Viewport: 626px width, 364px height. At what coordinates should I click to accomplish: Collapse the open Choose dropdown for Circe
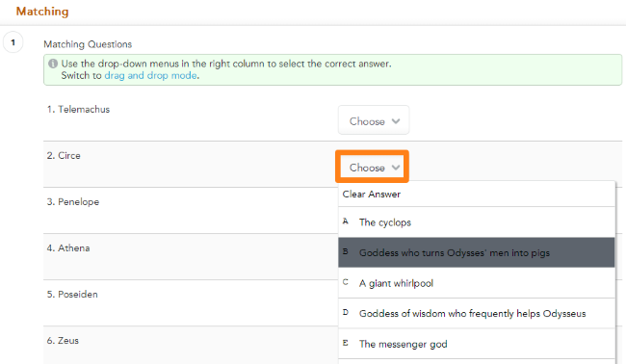click(x=372, y=167)
